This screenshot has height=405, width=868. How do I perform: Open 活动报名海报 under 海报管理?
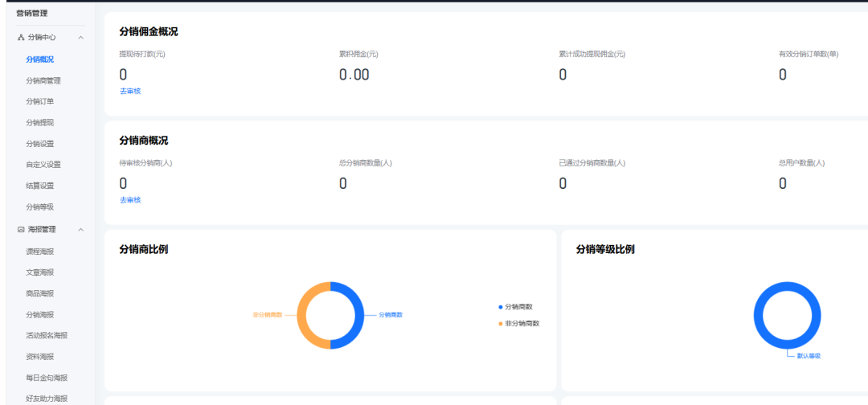click(x=47, y=336)
